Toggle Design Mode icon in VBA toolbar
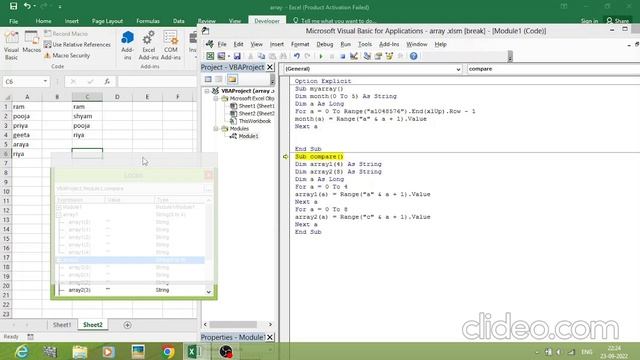640x360 pixels. [x=354, y=56]
